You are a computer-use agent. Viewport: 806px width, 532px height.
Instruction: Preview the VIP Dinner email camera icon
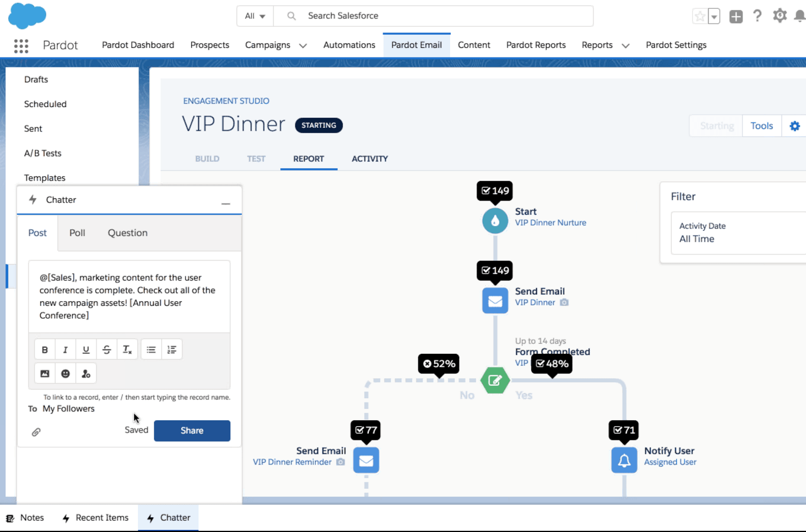click(564, 302)
